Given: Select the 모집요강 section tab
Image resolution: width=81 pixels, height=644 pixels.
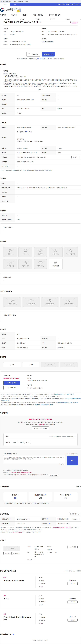Looking at the screenshot, I should (x=8, y=19).
